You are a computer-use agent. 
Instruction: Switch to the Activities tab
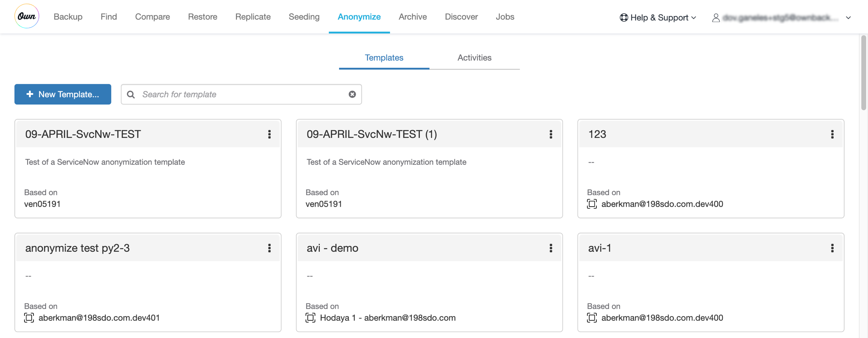474,58
